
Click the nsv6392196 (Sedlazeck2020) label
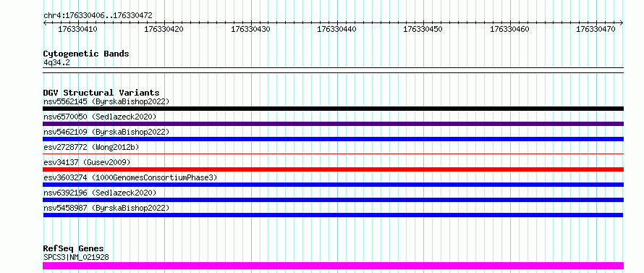pos(100,193)
